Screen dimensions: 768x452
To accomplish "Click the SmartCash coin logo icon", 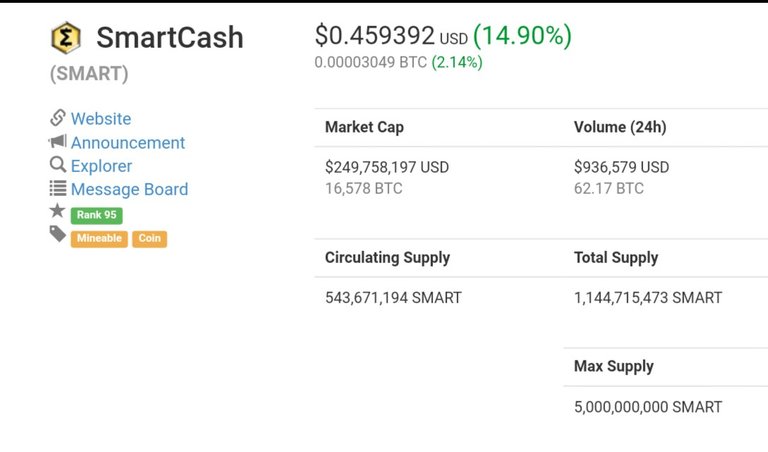I will 66,38.
